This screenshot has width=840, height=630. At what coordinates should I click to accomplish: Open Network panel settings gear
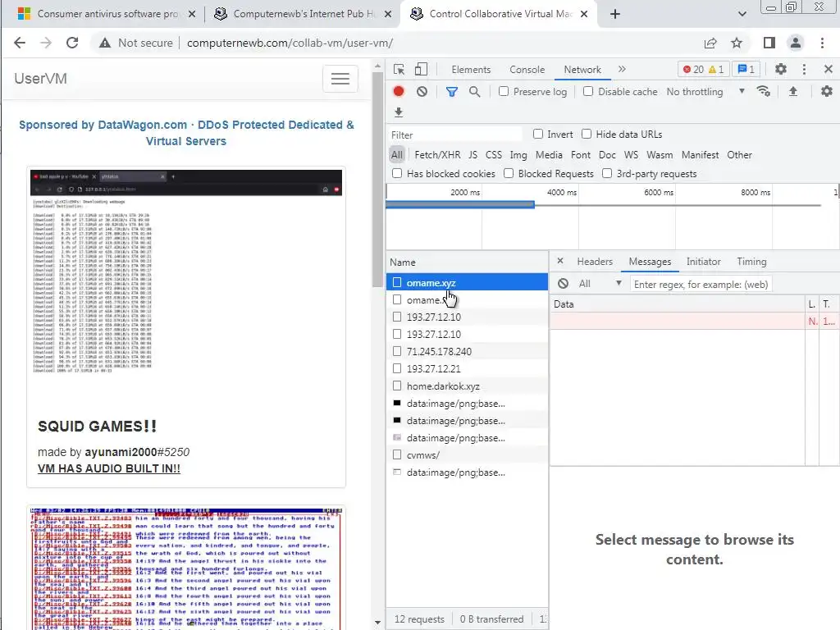(827, 92)
